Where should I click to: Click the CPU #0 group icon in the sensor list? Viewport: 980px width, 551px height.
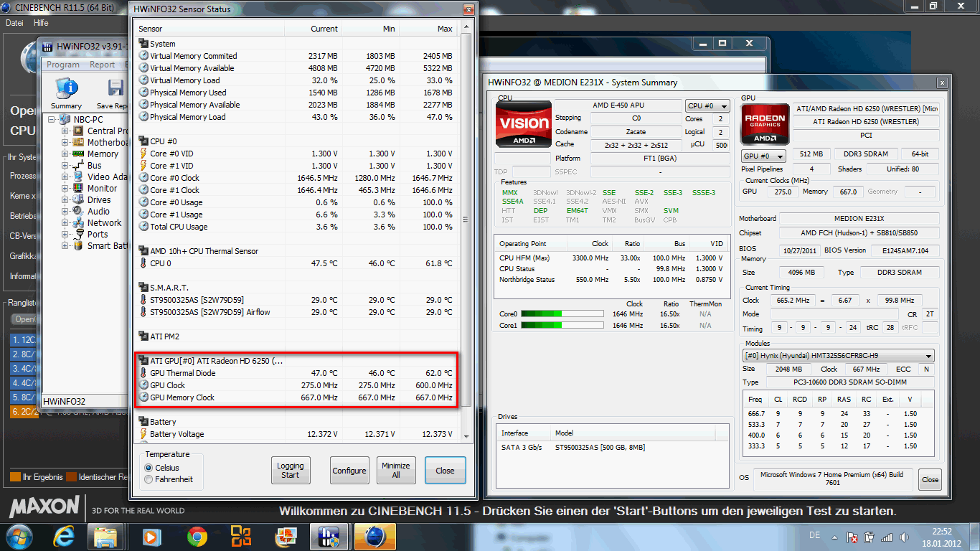(143, 141)
